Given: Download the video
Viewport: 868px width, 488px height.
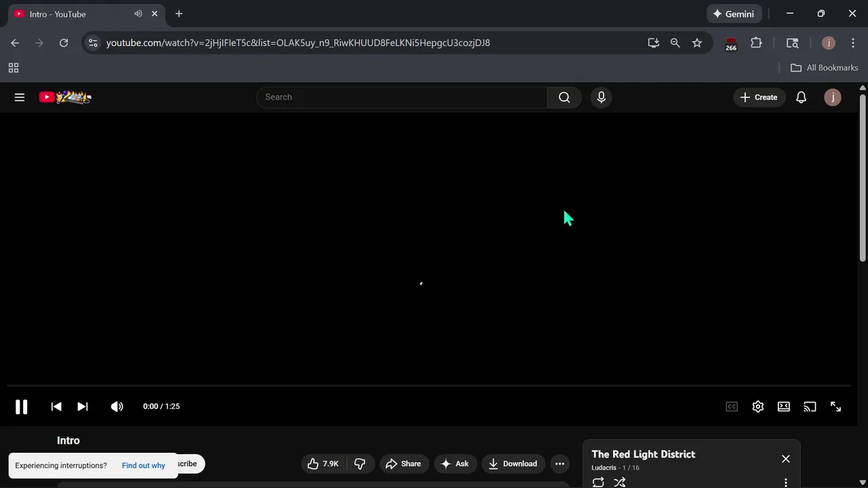Looking at the screenshot, I should 513,464.
